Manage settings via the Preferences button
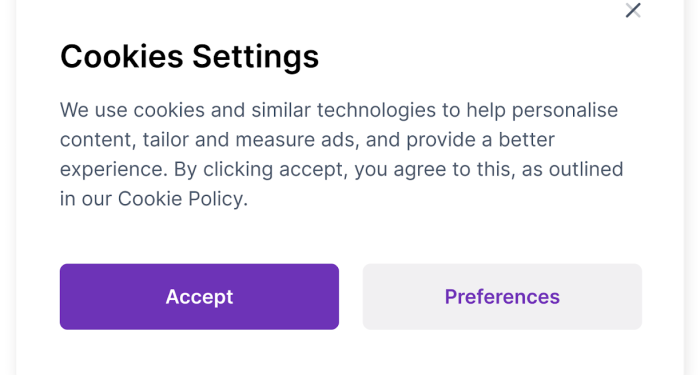The height and width of the screenshot is (375, 700). click(x=502, y=296)
